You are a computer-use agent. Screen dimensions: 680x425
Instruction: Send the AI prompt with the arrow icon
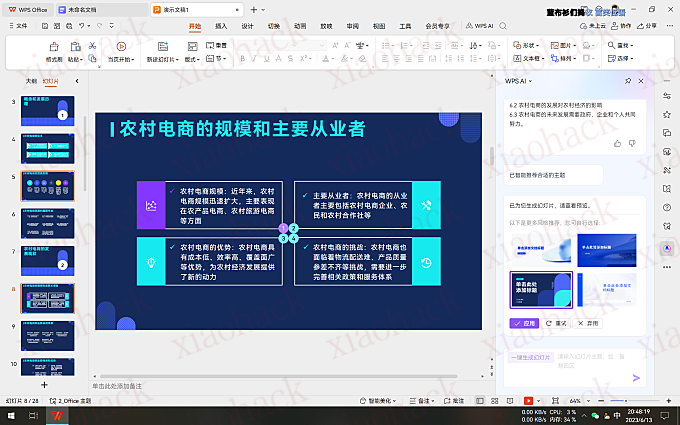[636, 378]
